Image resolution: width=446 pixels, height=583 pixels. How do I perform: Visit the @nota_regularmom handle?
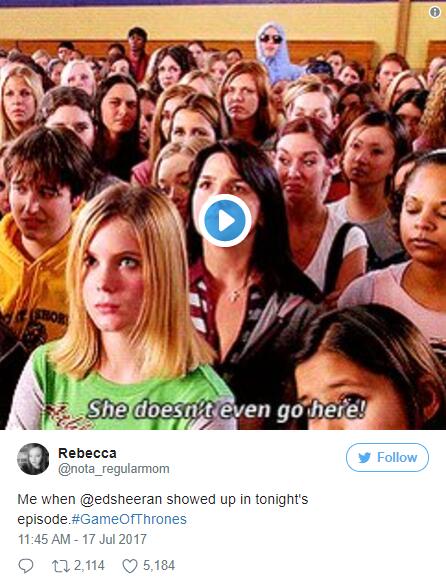(114, 469)
